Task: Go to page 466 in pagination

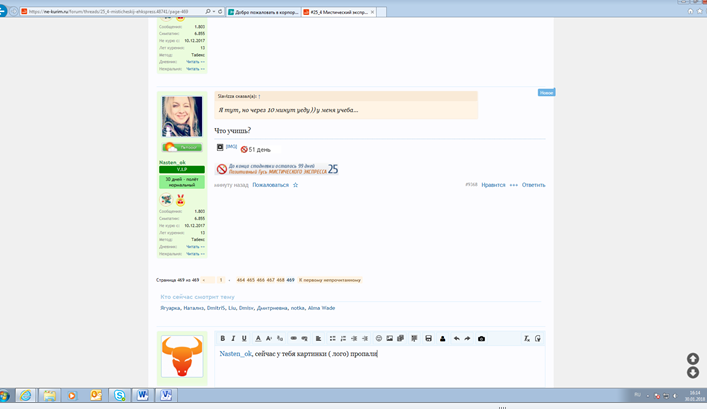Action: (x=261, y=280)
